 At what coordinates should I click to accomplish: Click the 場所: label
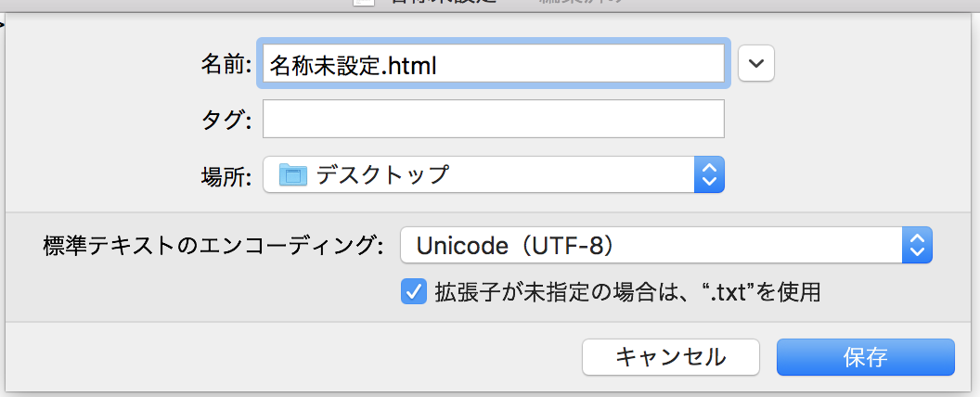pyautogui.click(x=227, y=174)
